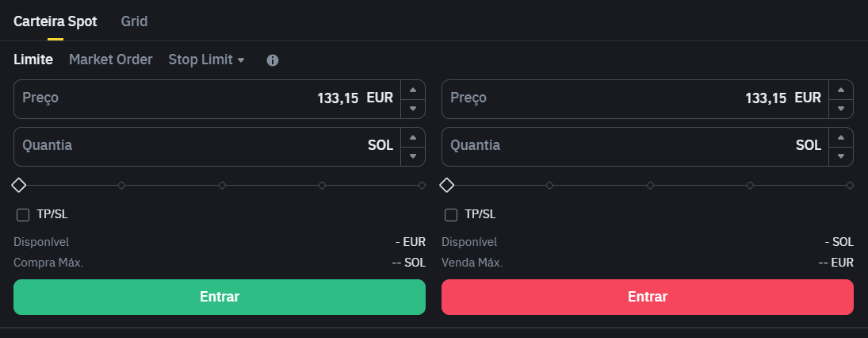The image size is (868, 338).
Task: Switch to the Grid tab
Action: pyautogui.click(x=135, y=21)
